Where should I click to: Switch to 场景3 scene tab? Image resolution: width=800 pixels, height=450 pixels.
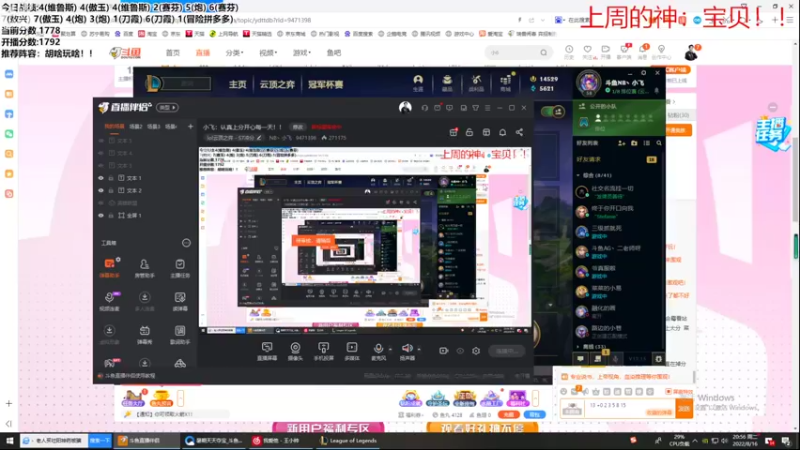pos(154,127)
